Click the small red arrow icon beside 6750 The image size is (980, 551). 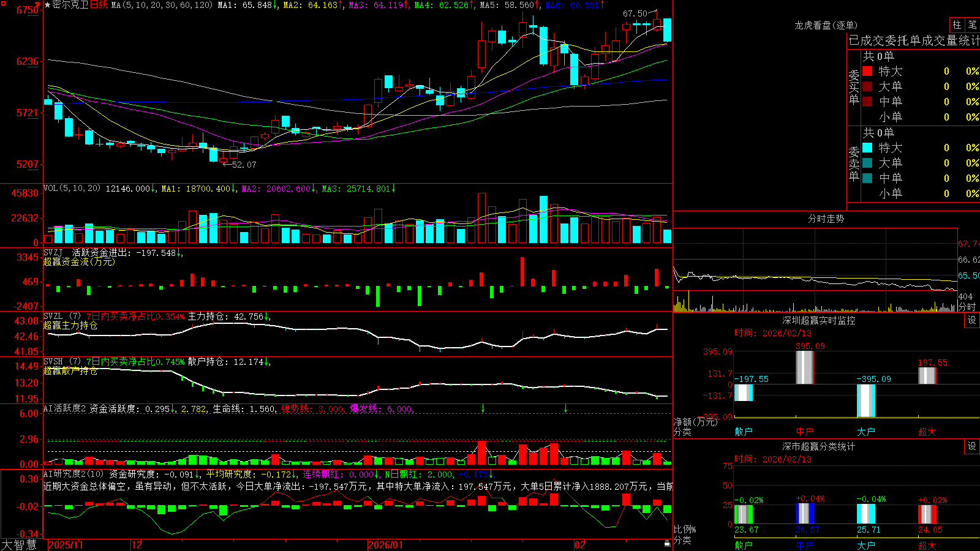click(x=37, y=5)
